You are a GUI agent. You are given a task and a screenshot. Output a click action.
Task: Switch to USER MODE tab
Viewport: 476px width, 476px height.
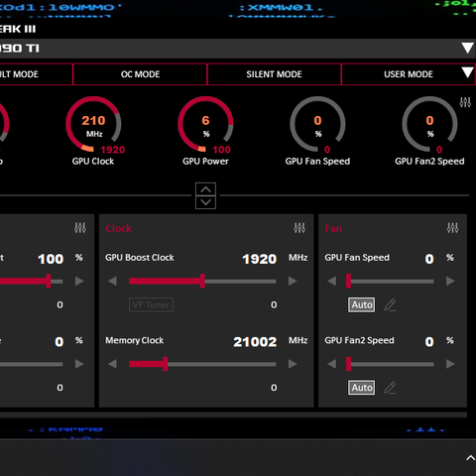[409, 74]
